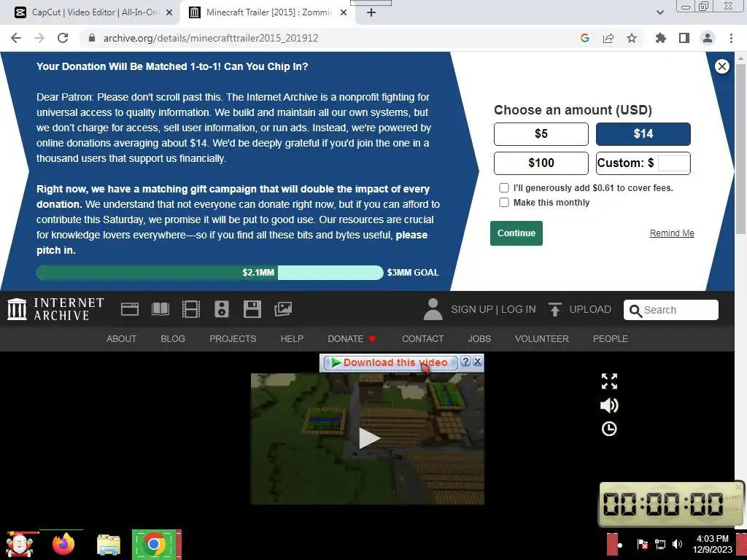This screenshot has height=560, width=747.
Task: Open File Explorer from the taskbar
Action: point(109,545)
